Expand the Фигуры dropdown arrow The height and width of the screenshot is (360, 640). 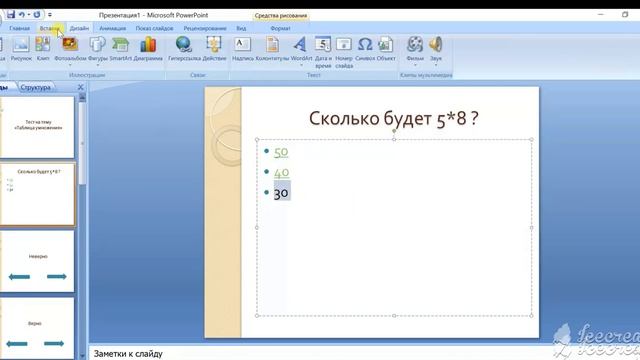(x=98, y=64)
